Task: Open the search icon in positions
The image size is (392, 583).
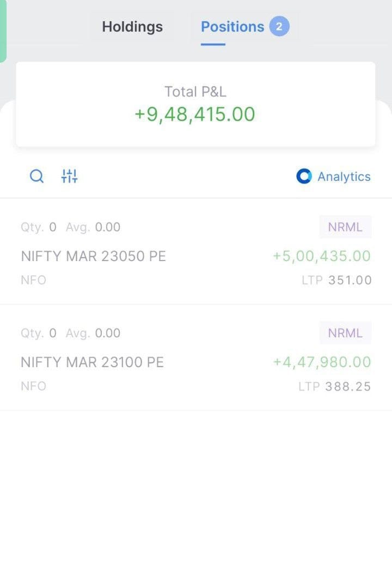Action: click(x=36, y=177)
